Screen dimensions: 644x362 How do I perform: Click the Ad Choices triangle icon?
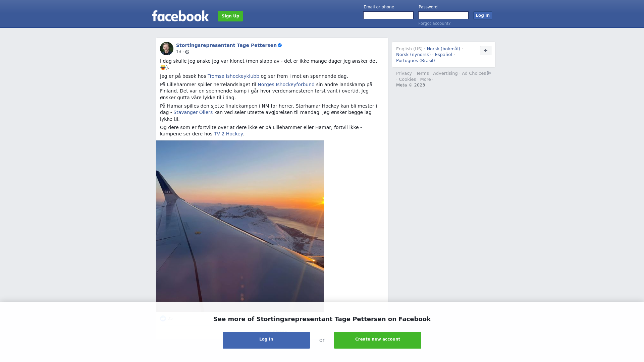(x=489, y=73)
